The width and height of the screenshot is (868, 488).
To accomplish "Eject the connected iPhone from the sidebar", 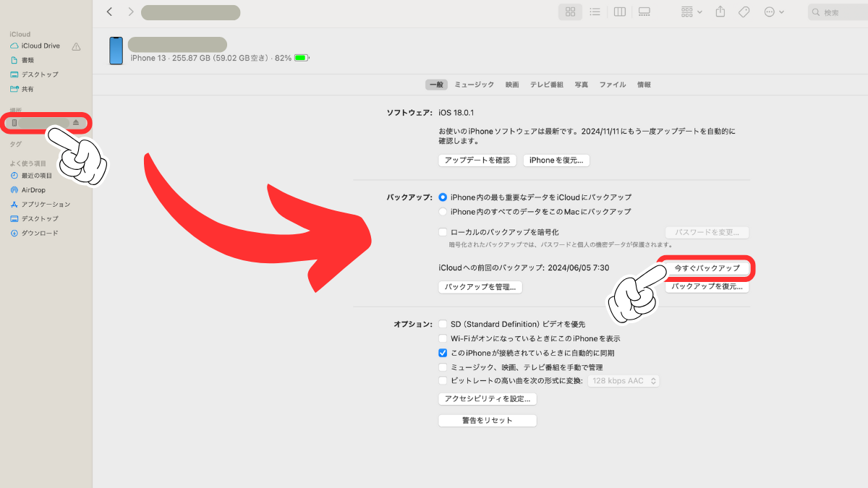I will (76, 123).
